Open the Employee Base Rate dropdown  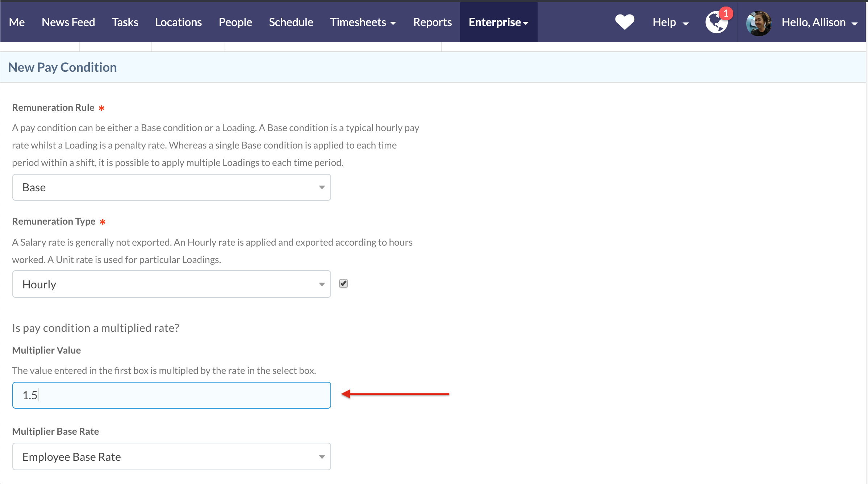[171, 456]
